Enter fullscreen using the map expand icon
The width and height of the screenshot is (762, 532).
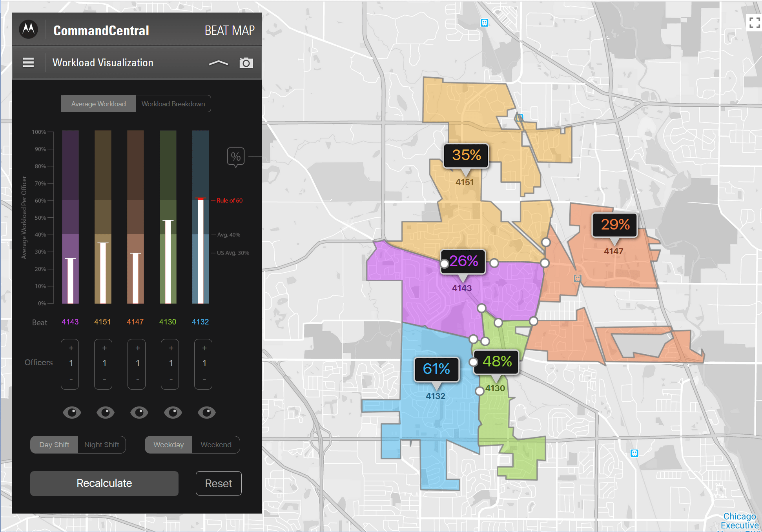tap(754, 24)
